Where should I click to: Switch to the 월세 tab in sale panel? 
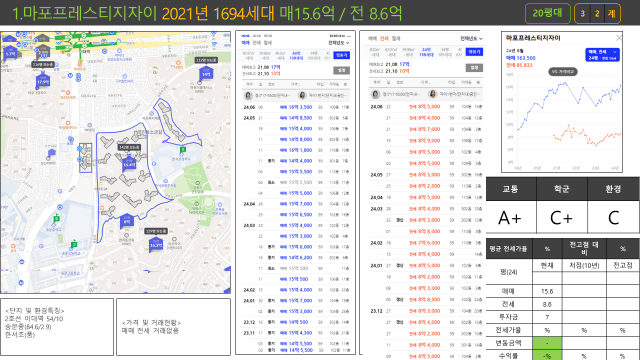pyautogui.click(x=267, y=43)
